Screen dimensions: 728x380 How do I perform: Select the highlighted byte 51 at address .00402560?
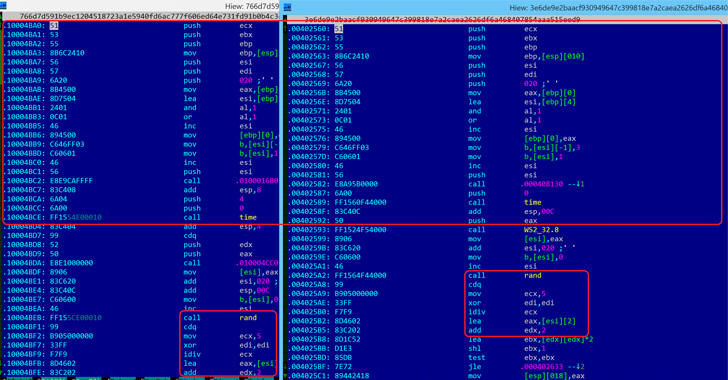pos(338,29)
